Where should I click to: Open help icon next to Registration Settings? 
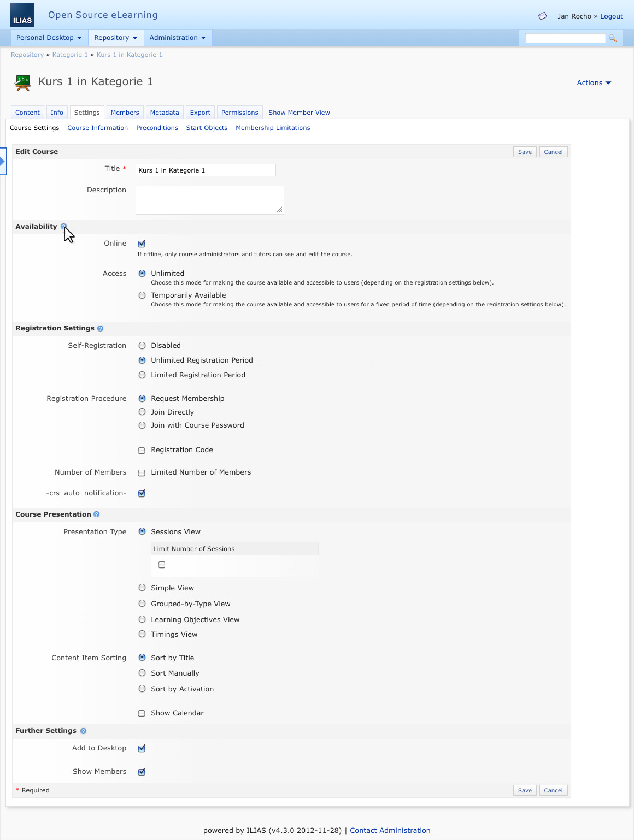pos(100,328)
